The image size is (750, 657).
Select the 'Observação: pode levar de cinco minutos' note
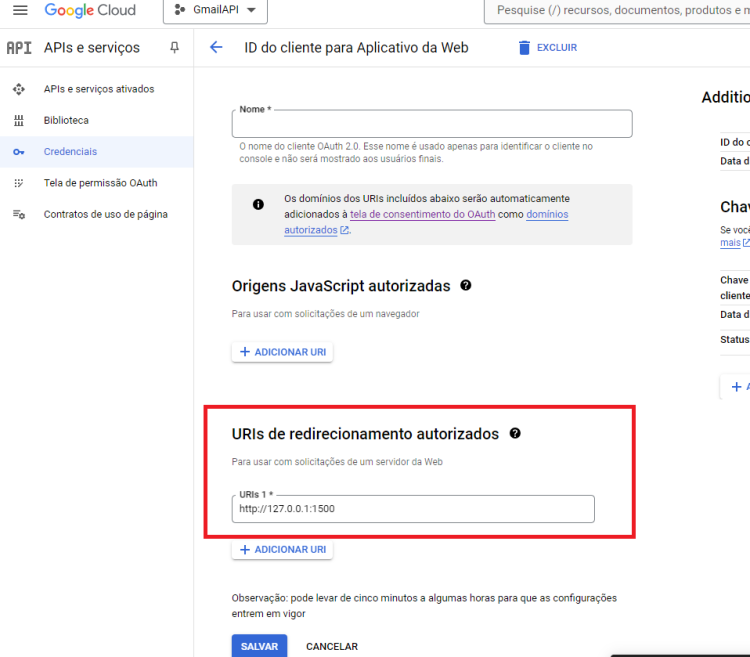pos(424,606)
